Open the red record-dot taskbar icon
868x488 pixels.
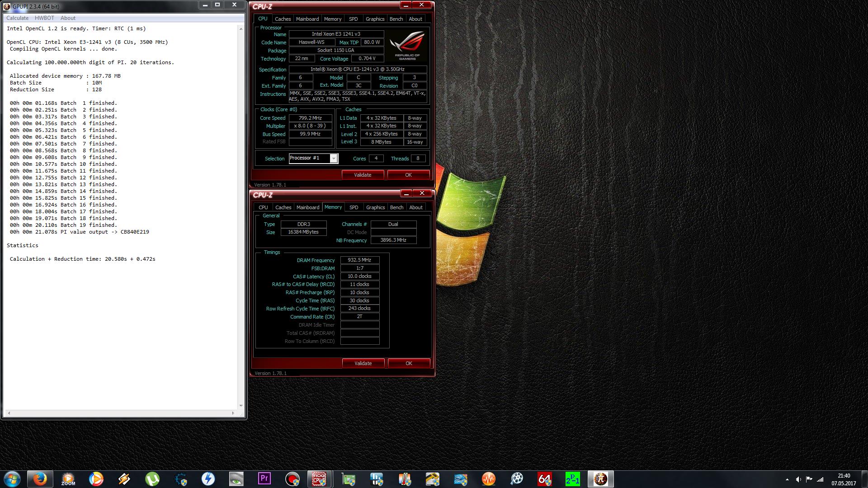292,479
